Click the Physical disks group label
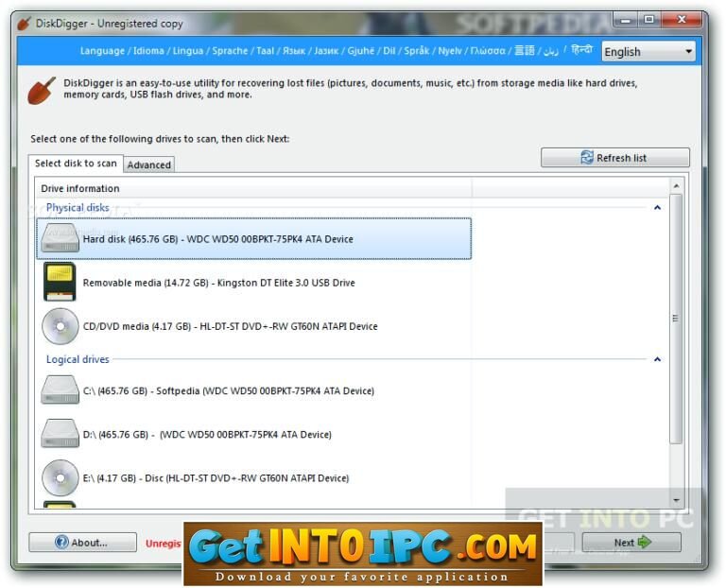The image size is (726, 588). [x=78, y=207]
